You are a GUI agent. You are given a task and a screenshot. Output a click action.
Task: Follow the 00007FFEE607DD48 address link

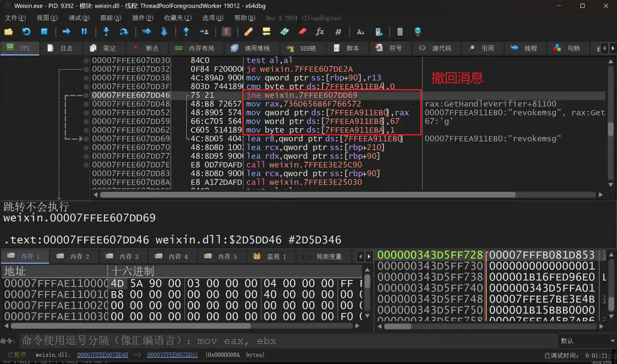[102, 355]
